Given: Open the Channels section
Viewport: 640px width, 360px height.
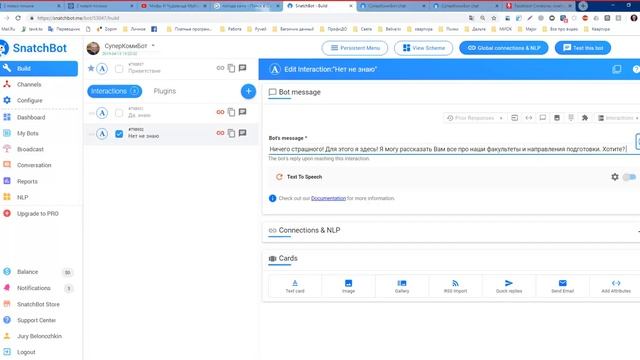Looking at the screenshot, I should coord(29,84).
